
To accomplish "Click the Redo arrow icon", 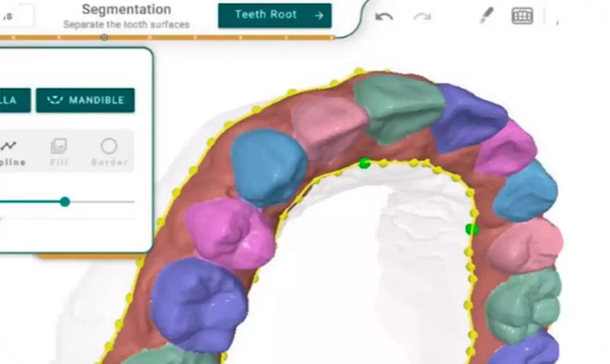I will click(422, 17).
